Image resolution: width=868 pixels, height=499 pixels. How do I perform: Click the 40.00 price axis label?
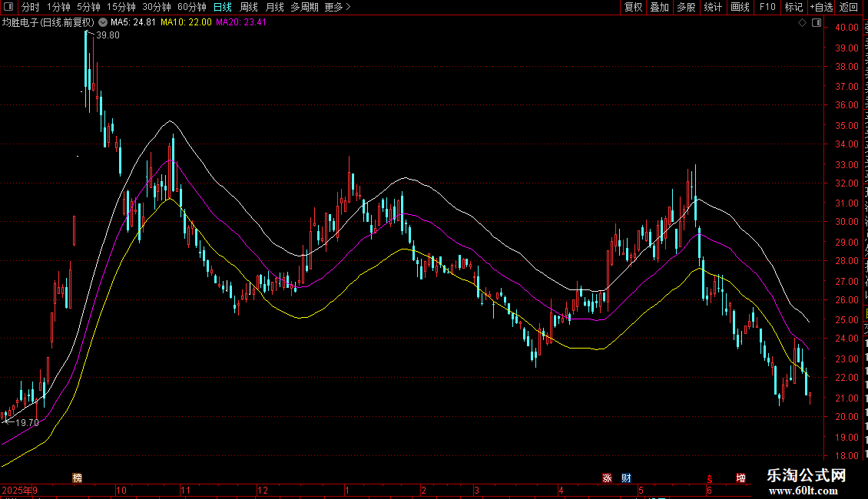(847, 28)
